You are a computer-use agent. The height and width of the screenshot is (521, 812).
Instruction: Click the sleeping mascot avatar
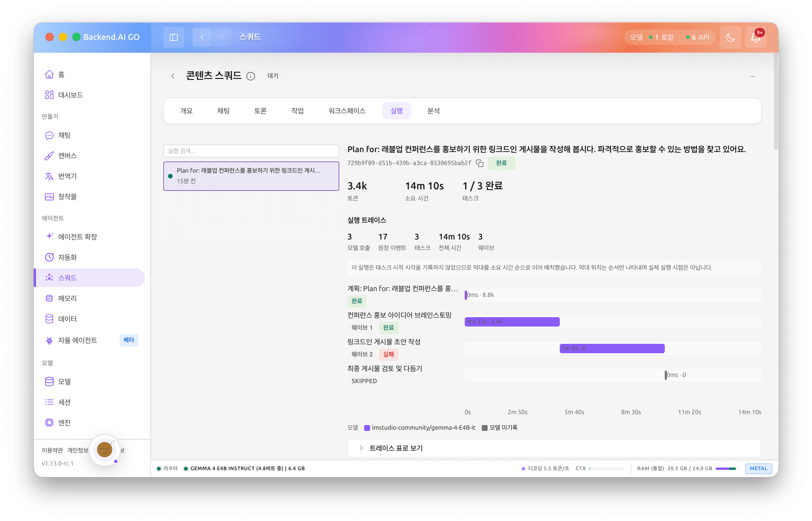[105, 450]
